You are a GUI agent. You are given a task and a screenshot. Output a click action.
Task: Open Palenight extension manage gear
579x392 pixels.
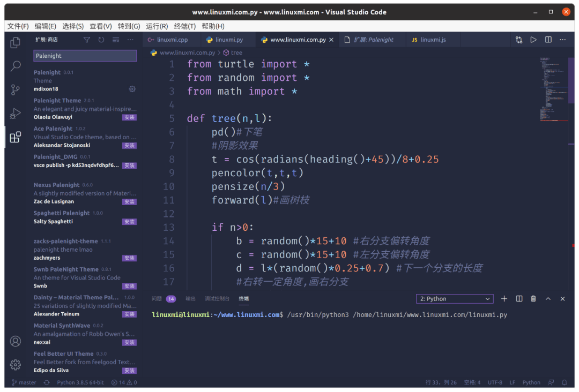pyautogui.click(x=132, y=89)
